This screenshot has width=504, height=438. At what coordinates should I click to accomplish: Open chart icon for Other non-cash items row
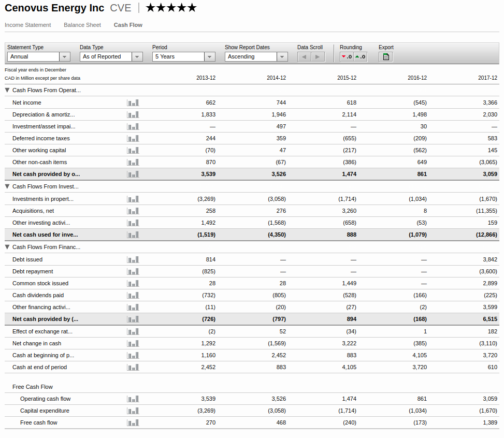pos(133,162)
